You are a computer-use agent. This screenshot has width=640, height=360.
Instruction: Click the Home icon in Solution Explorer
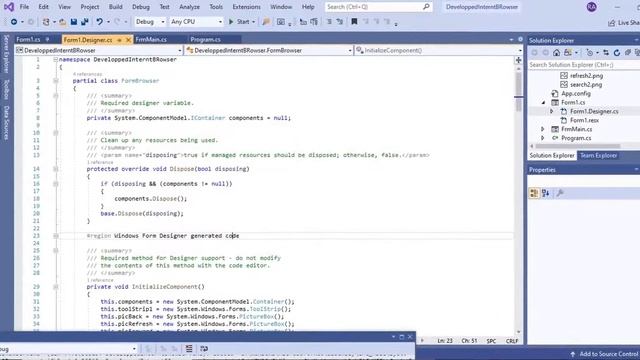click(x=556, y=53)
